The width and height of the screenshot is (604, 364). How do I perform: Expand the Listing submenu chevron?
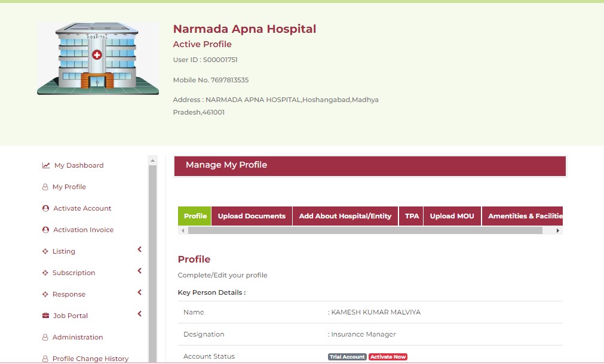tap(139, 249)
